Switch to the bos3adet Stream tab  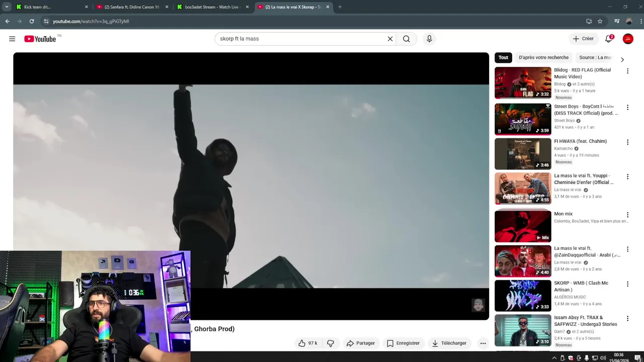tap(213, 7)
